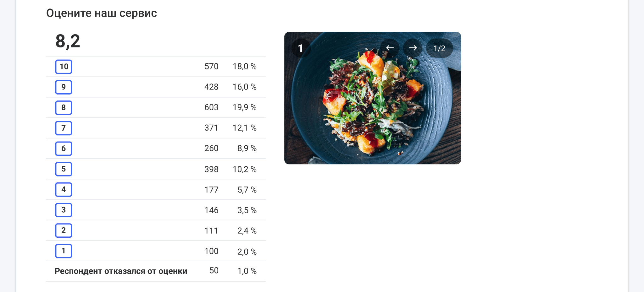Click the rating 1 box
The height and width of the screenshot is (292, 644).
(64, 251)
